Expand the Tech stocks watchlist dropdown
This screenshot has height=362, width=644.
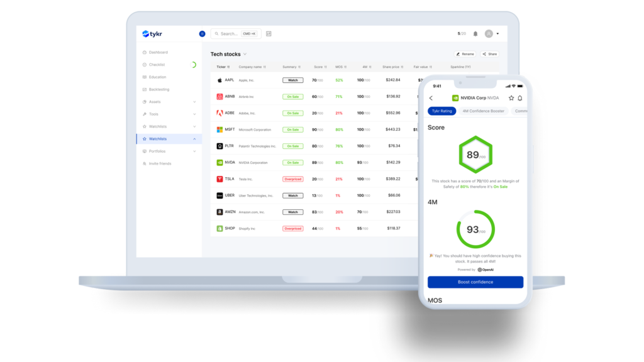coord(245,55)
